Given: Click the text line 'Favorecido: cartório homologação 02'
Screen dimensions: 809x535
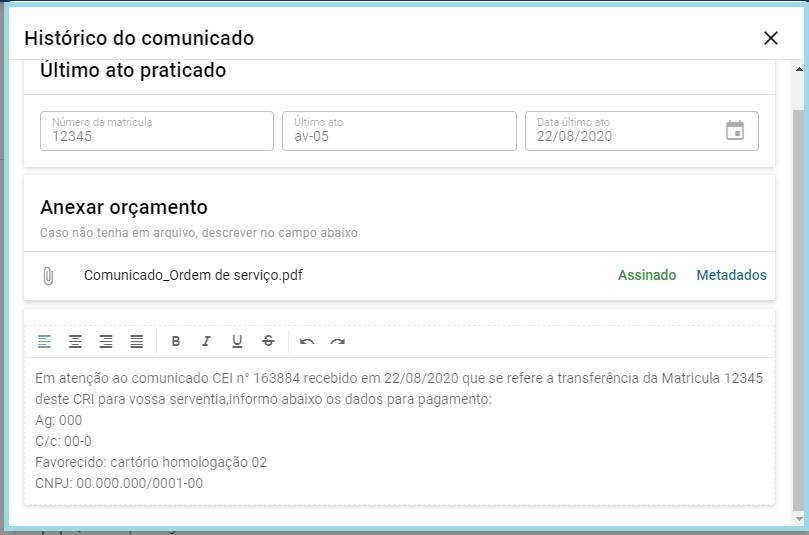Looking at the screenshot, I should click(x=151, y=462).
